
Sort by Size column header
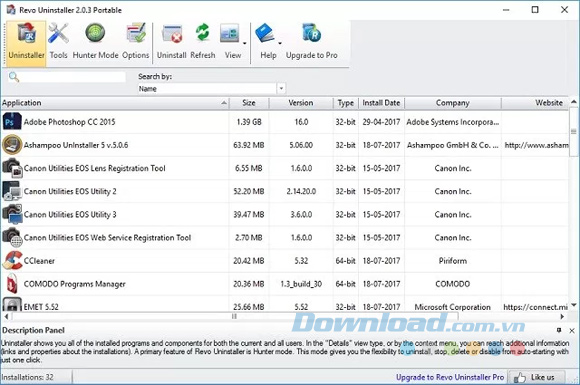tap(249, 103)
